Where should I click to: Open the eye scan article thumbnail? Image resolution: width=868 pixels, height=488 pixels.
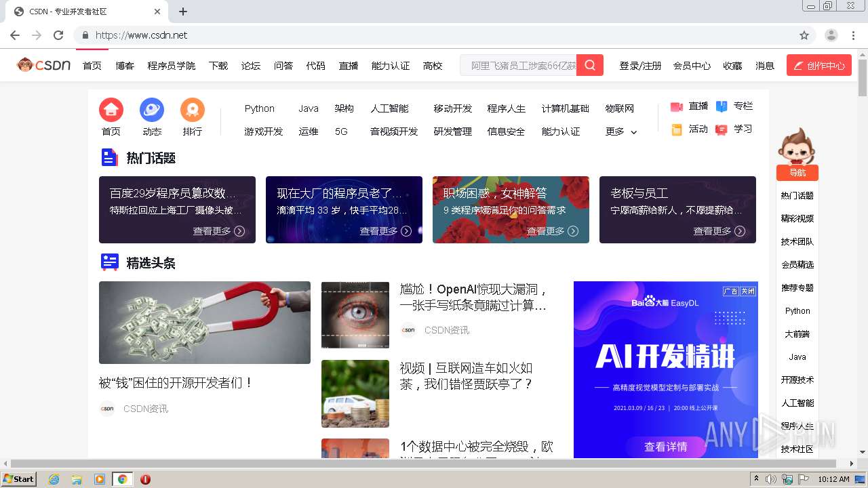tap(355, 315)
